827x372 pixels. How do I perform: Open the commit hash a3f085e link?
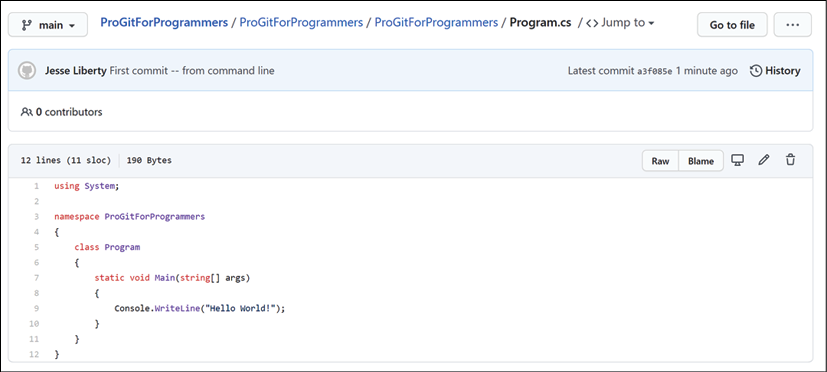pyautogui.click(x=655, y=71)
